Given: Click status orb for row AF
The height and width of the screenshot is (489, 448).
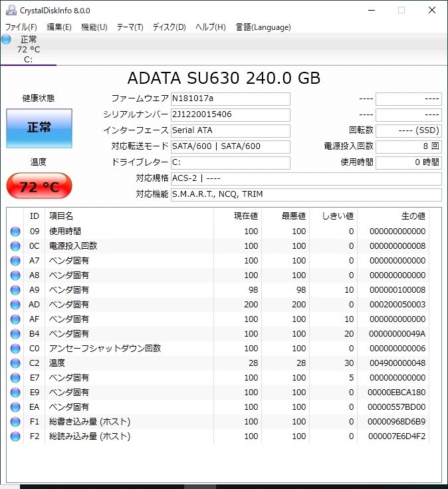Looking at the screenshot, I should tap(15, 319).
